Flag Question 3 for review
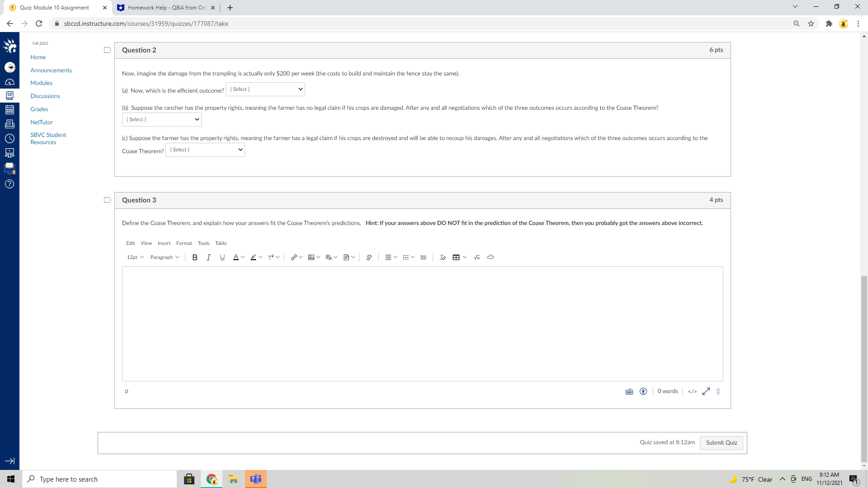 point(107,200)
